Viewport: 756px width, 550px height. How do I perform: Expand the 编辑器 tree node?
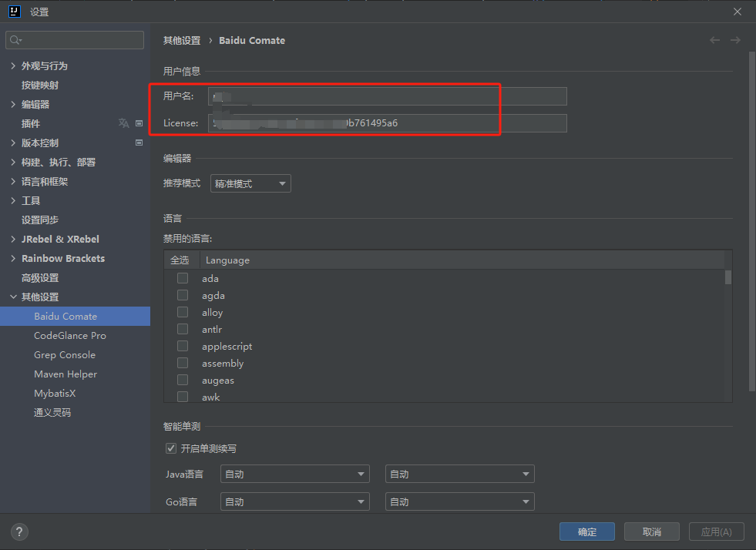pos(13,104)
